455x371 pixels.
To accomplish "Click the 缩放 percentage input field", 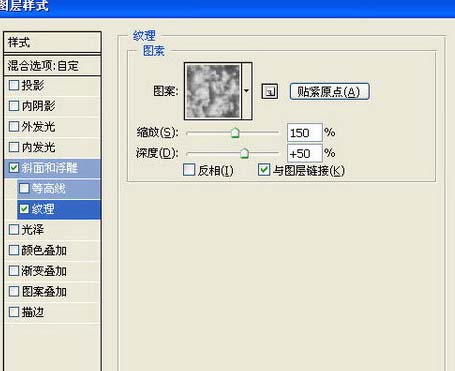I will click(x=305, y=133).
